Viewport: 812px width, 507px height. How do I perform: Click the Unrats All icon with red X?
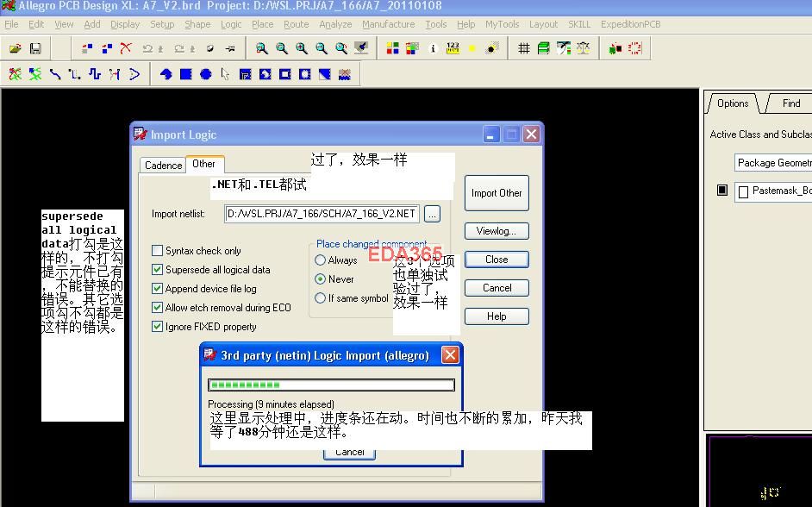[15, 74]
